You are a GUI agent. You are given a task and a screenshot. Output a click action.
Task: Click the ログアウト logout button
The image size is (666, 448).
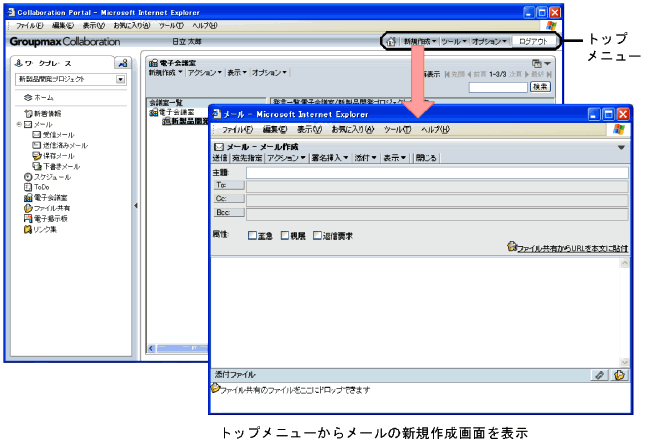coord(532,42)
